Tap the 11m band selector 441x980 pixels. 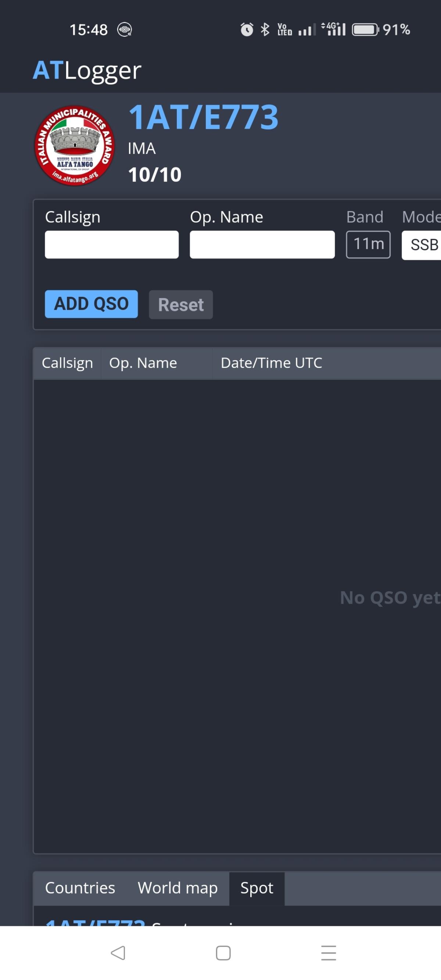click(x=368, y=244)
